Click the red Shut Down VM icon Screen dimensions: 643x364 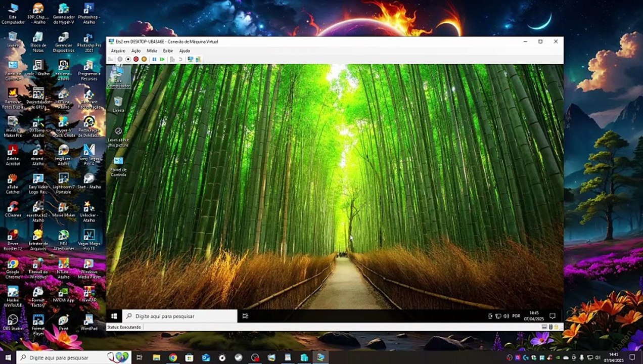tap(136, 59)
